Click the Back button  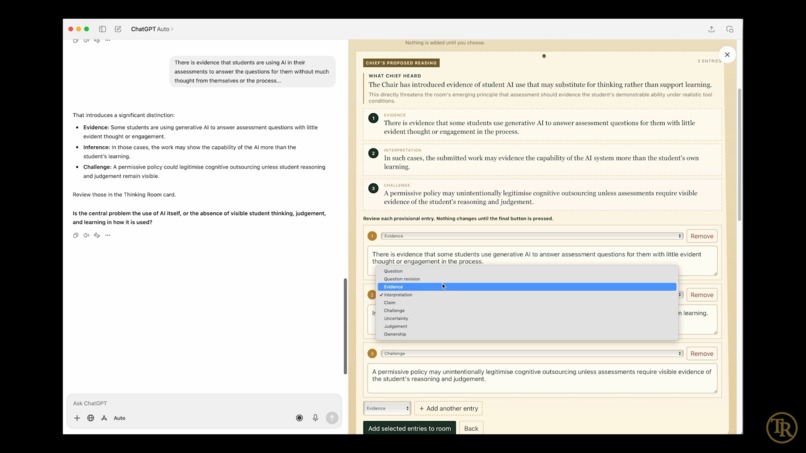tap(471, 428)
